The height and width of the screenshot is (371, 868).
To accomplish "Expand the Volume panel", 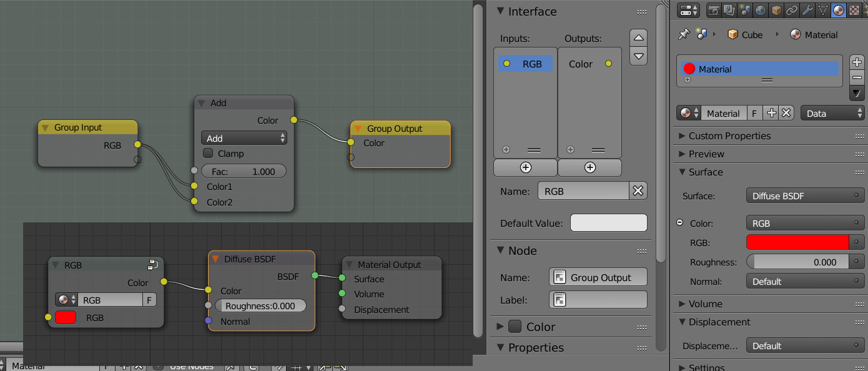I will [x=682, y=304].
